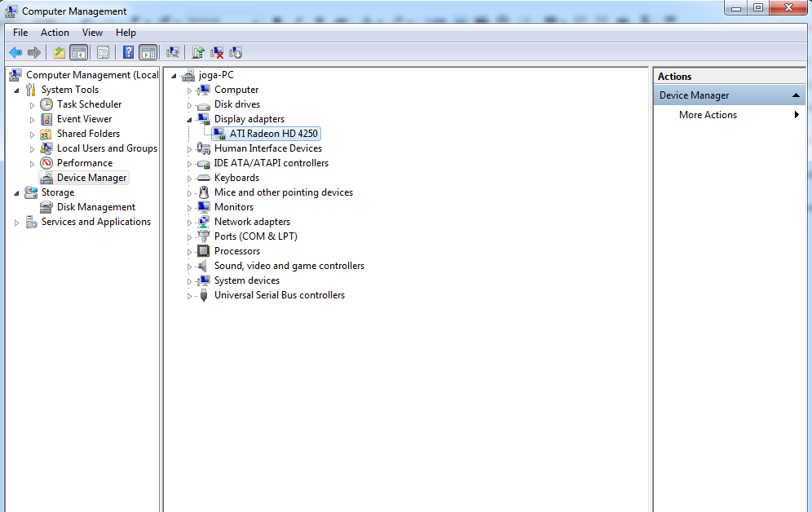Collapse the Display adapters node
Viewport: 812px width, 512px height.
tap(188, 118)
